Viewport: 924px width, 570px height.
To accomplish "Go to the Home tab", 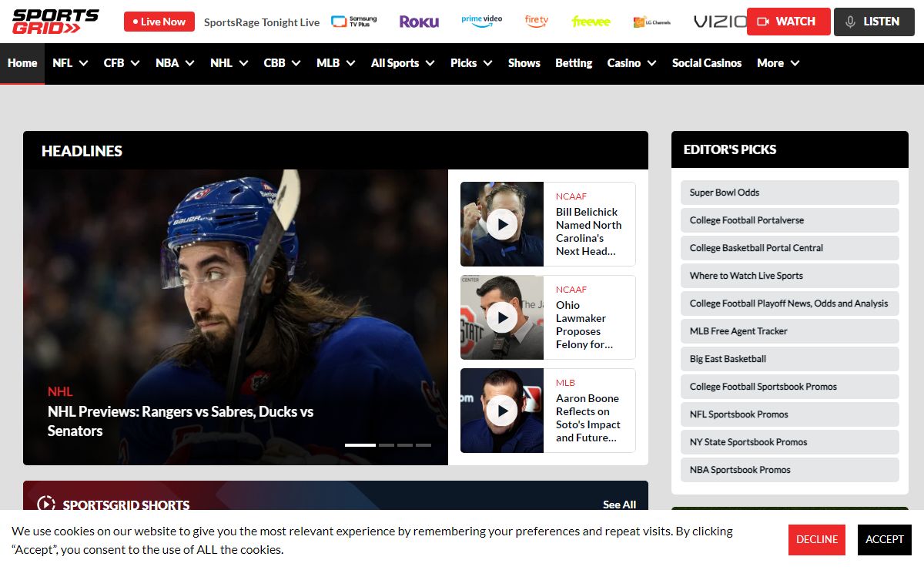I will pyautogui.click(x=22, y=63).
